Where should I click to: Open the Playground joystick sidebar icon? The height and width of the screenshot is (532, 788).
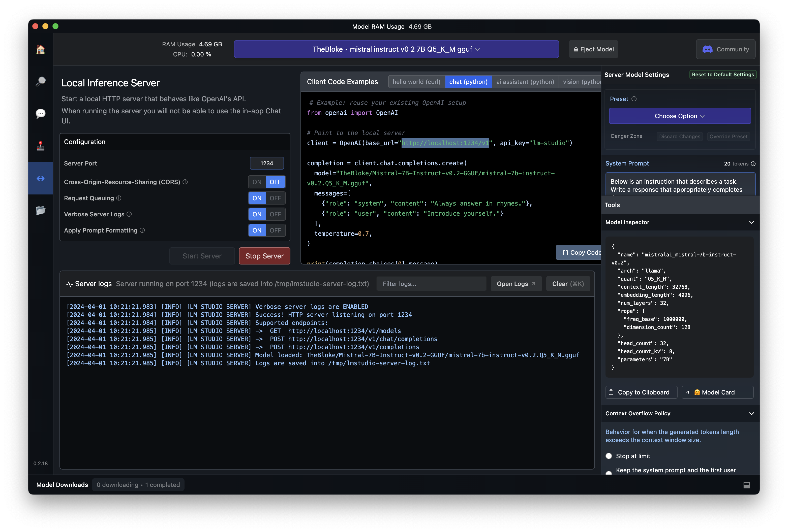click(40, 146)
